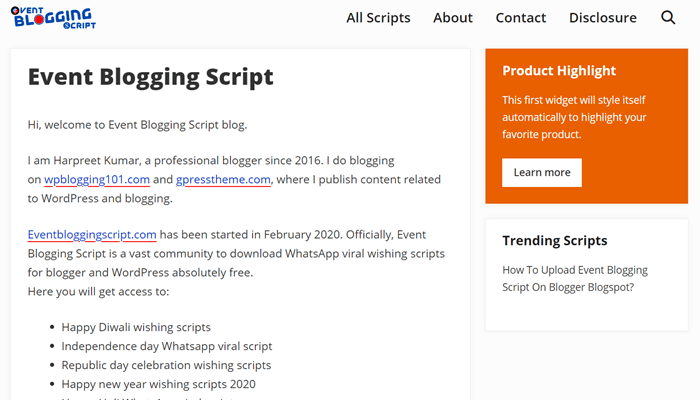Click the Learn more button
This screenshot has width=700, height=400.
(x=542, y=172)
